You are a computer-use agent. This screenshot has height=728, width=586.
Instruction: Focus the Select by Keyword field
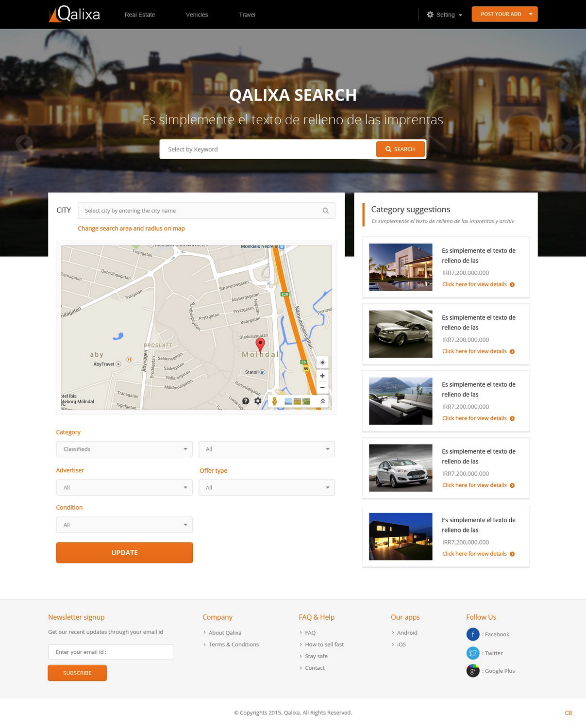(268, 149)
